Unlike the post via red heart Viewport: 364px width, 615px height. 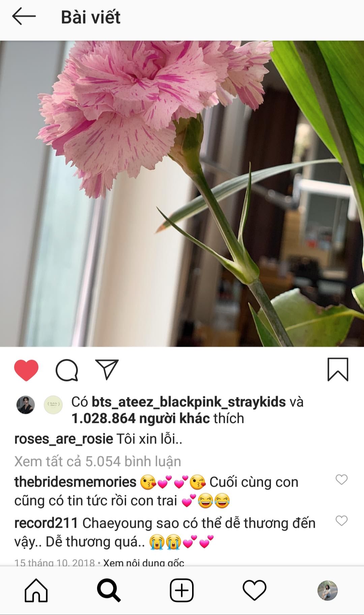click(26, 370)
